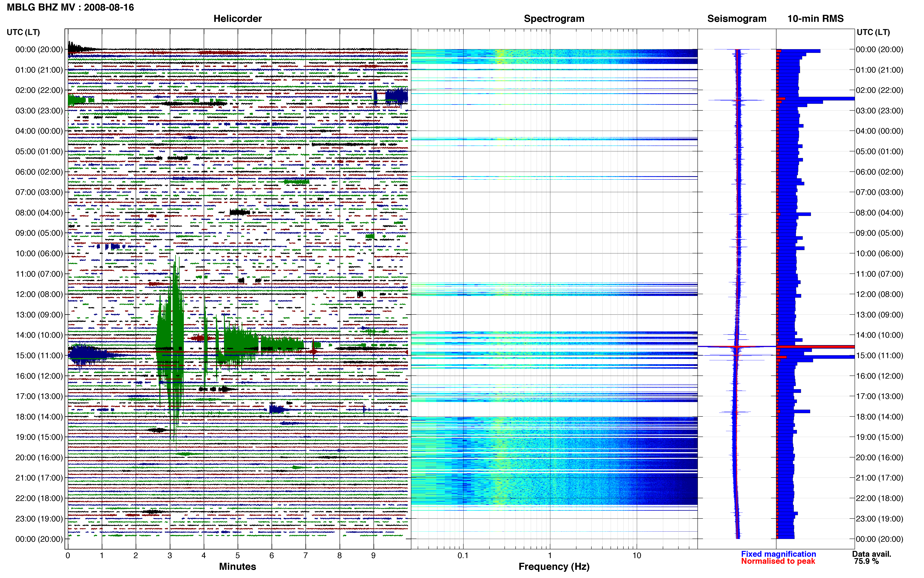
Task: Click the left-axis time label "04:00 (00:00)"
Action: pos(39,131)
